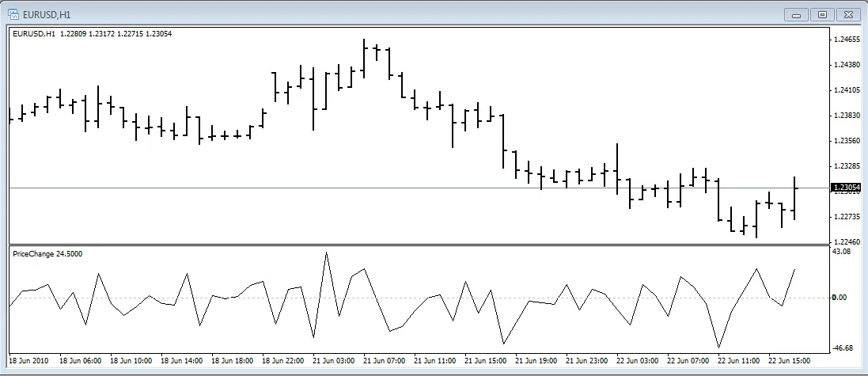
Task: Click the OHLC info text at chart top-left
Action: pyautogui.click(x=90, y=33)
